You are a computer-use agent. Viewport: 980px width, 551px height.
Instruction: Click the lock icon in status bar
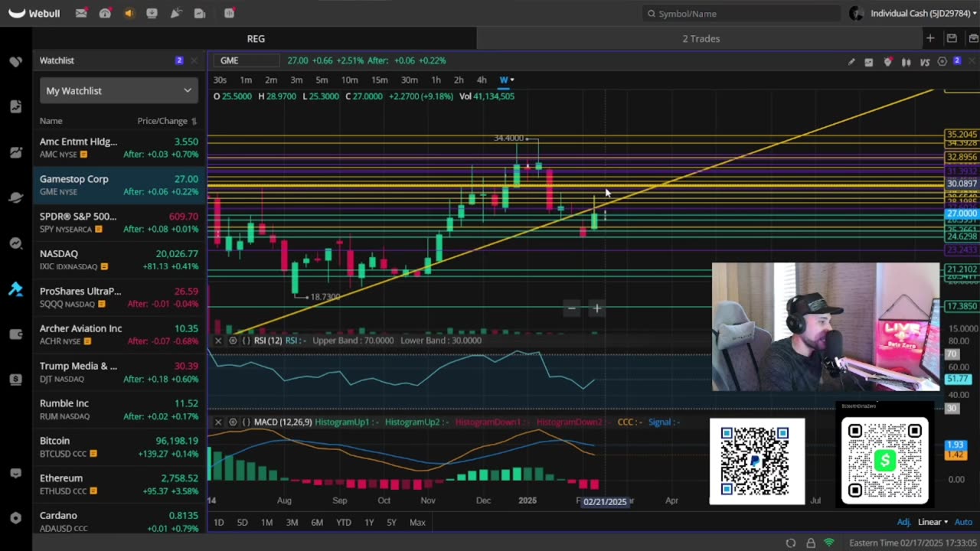pos(811,543)
